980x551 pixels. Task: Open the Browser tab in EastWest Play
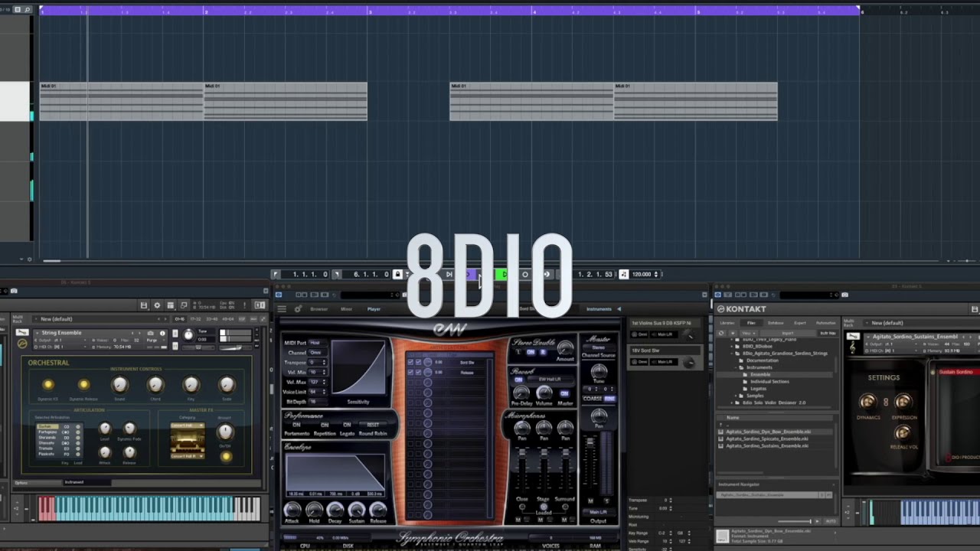tap(318, 309)
